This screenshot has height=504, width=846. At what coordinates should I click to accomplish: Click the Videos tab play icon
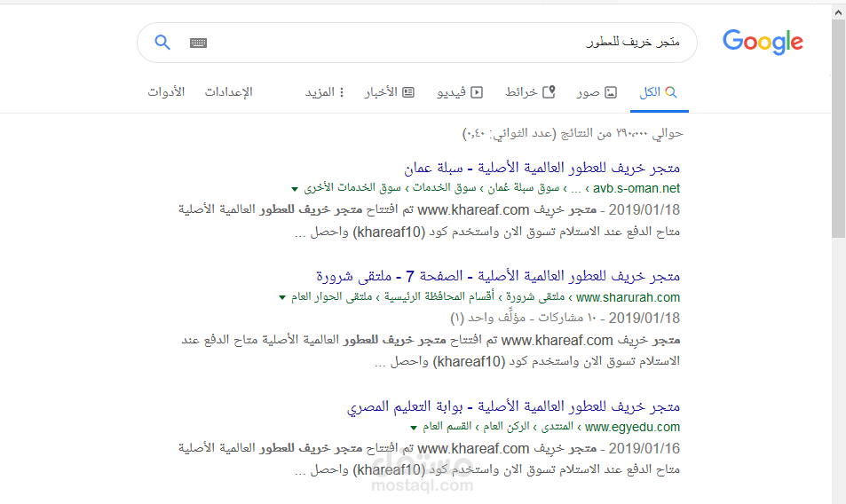coord(477,92)
